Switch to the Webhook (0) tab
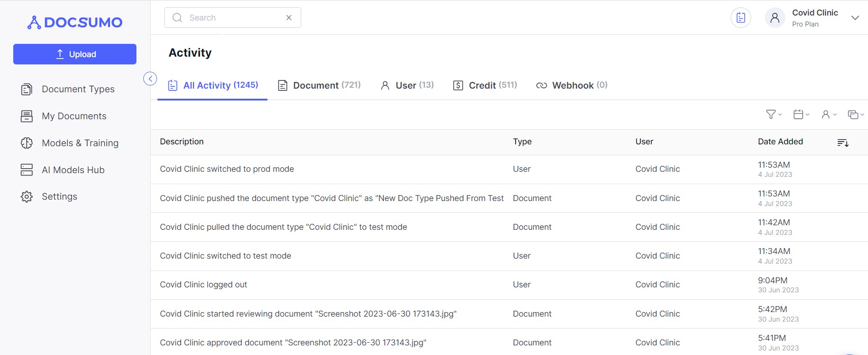The height and width of the screenshot is (355, 868). point(572,85)
